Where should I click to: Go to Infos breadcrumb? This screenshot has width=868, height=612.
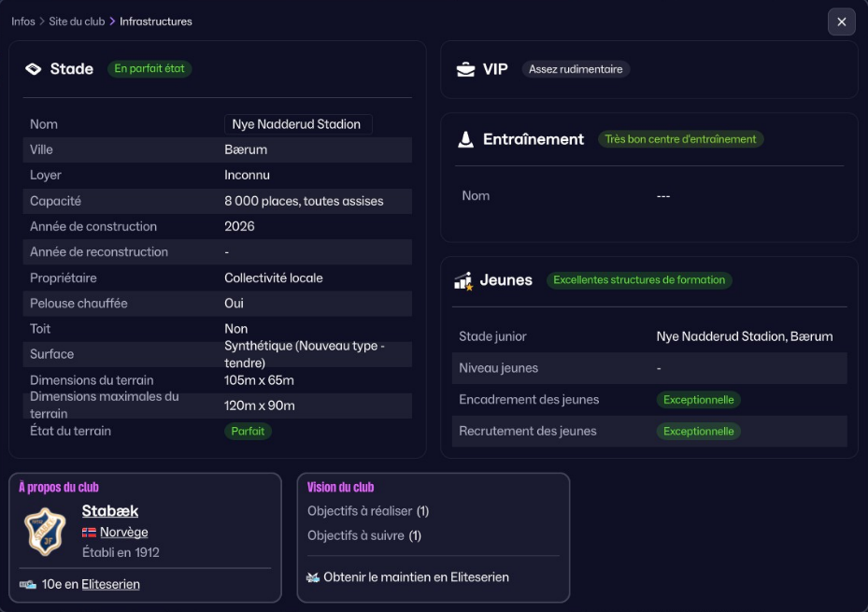click(23, 21)
